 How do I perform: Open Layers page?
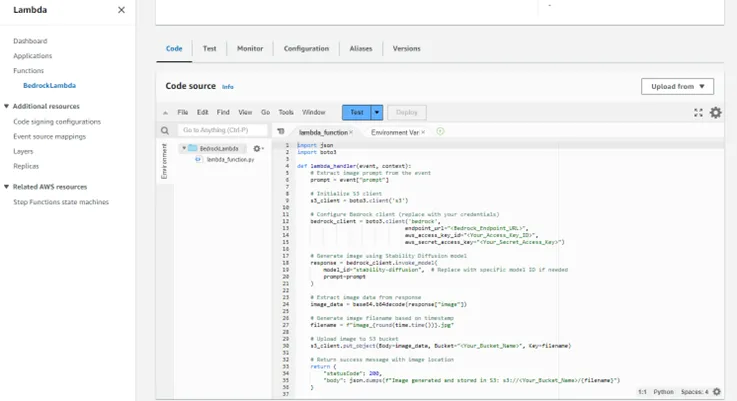point(23,151)
